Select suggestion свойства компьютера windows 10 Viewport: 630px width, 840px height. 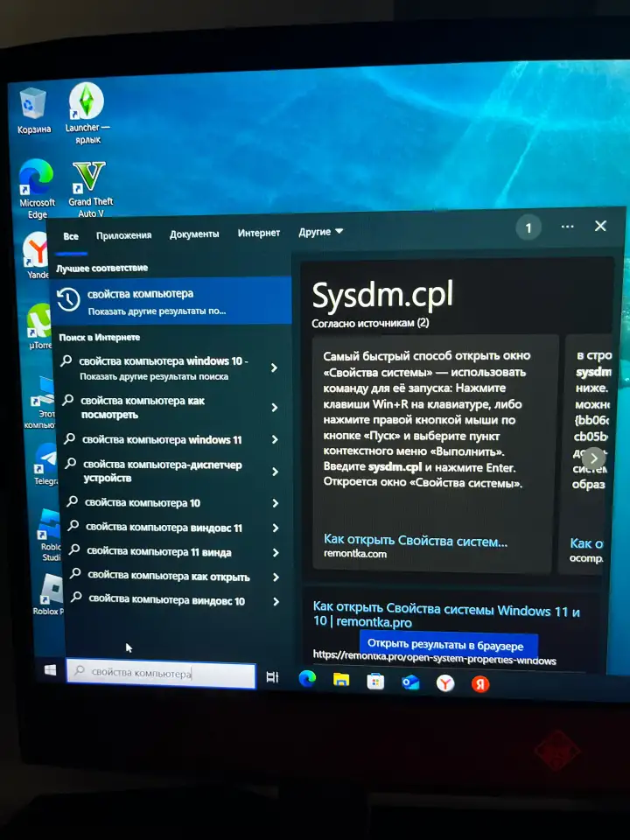(x=164, y=367)
